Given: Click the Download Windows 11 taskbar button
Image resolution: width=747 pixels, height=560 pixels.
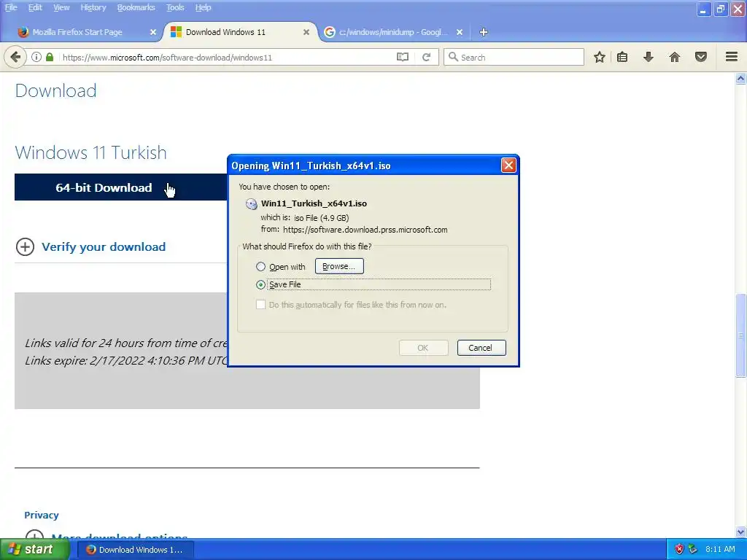Looking at the screenshot, I should tap(135, 550).
